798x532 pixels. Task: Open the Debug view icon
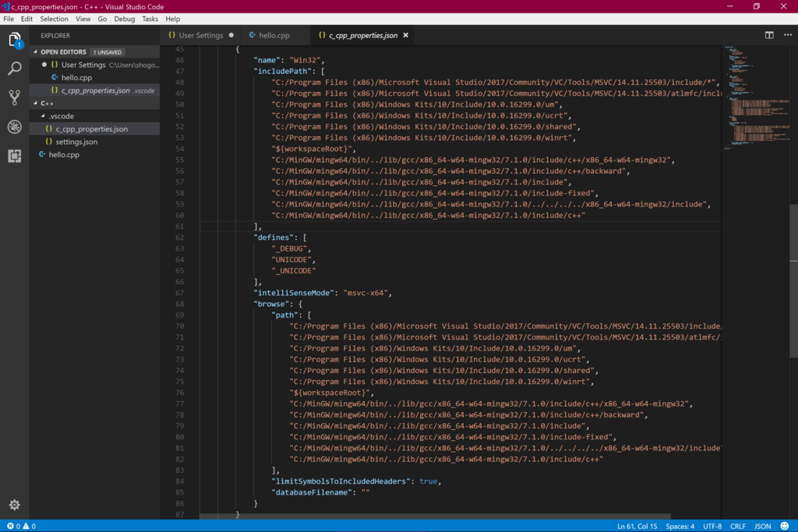(x=15, y=127)
